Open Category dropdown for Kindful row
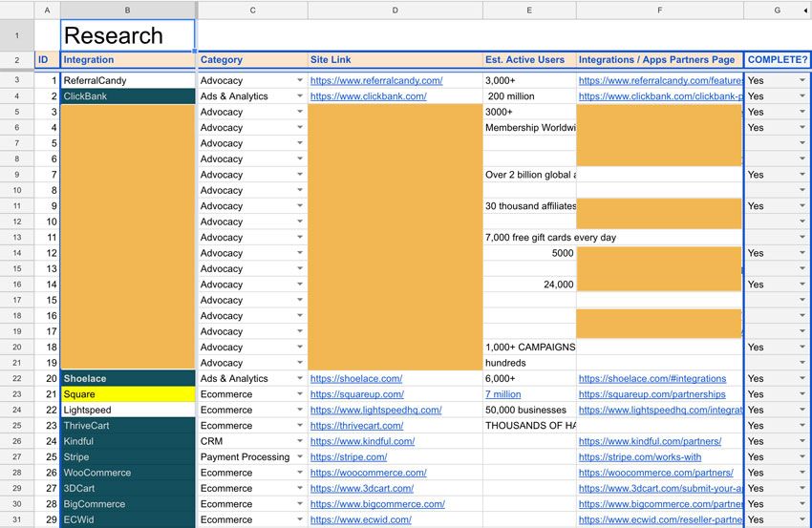The width and height of the screenshot is (812, 528). [x=300, y=441]
